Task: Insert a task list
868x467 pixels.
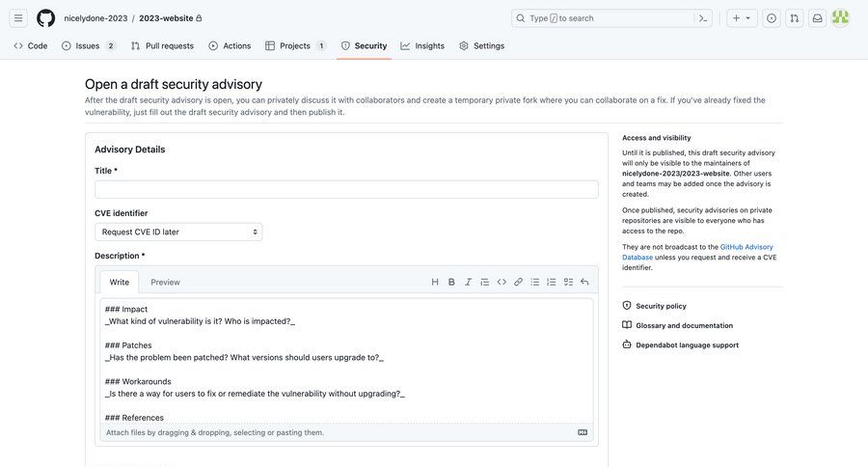Action: [x=568, y=282]
